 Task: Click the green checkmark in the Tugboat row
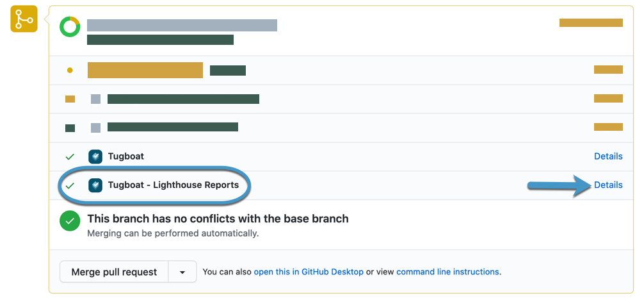tap(70, 157)
